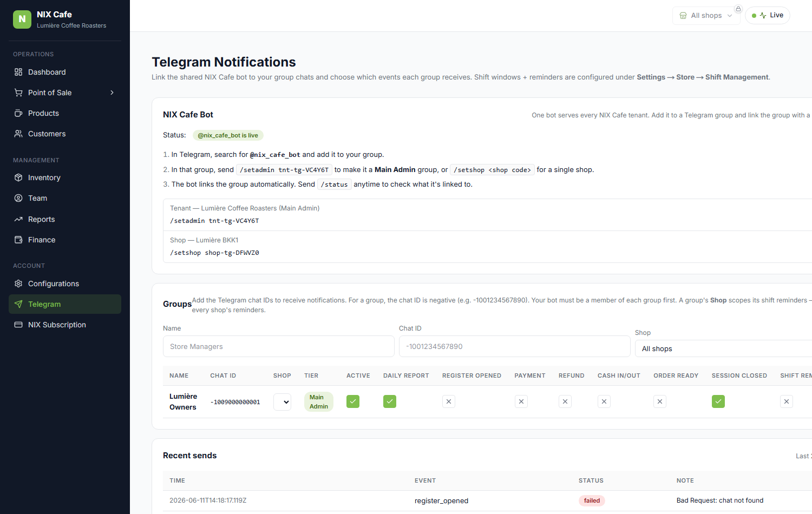Click the NIX Subscription card icon

[18, 325]
